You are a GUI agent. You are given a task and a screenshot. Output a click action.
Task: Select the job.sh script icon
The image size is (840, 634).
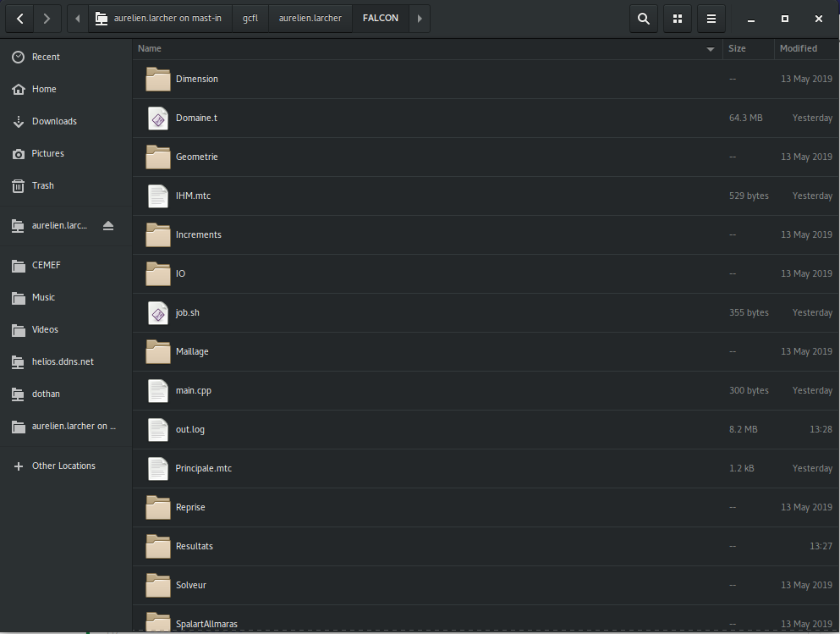click(x=158, y=313)
